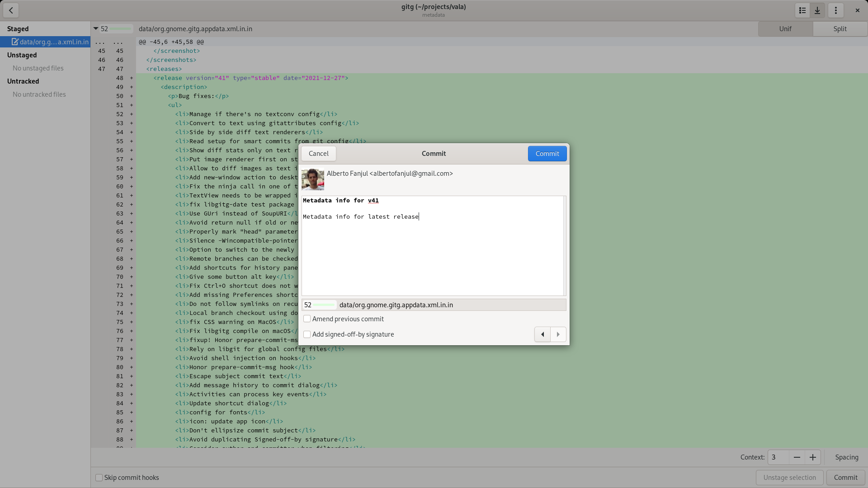The width and height of the screenshot is (868, 488).
Task: Enable Add signed-off-by signature checkbox
Action: click(x=307, y=334)
